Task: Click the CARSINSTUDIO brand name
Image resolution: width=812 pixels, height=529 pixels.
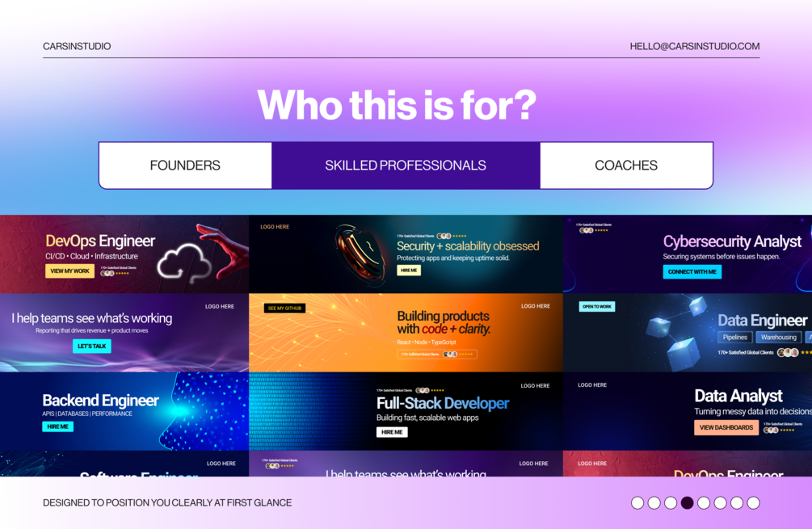Action: 77,46
